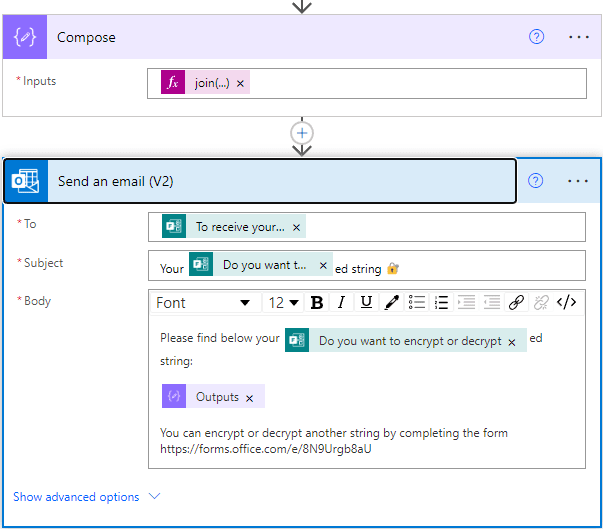Remove 'To receive your...' token from To field
Viewport: 603px width, 529px height.
pyautogui.click(x=296, y=227)
